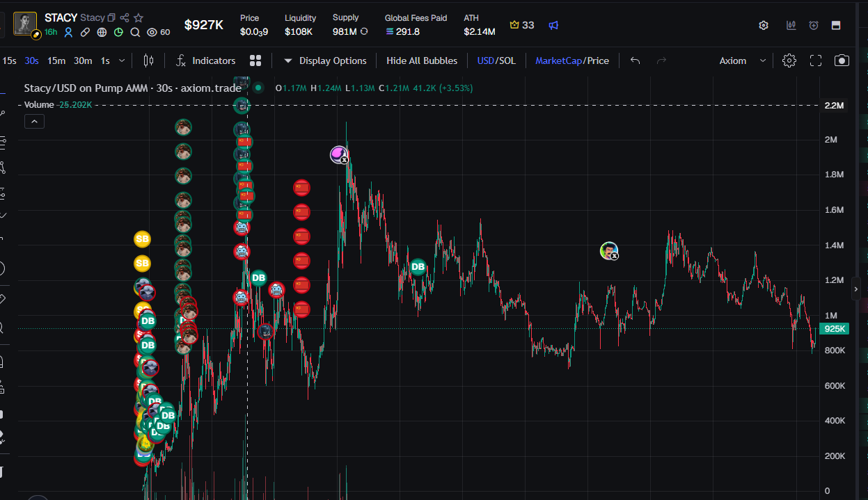This screenshot has height=500, width=868.
Task: Expand the right side panel arrow
Action: pos(856,288)
